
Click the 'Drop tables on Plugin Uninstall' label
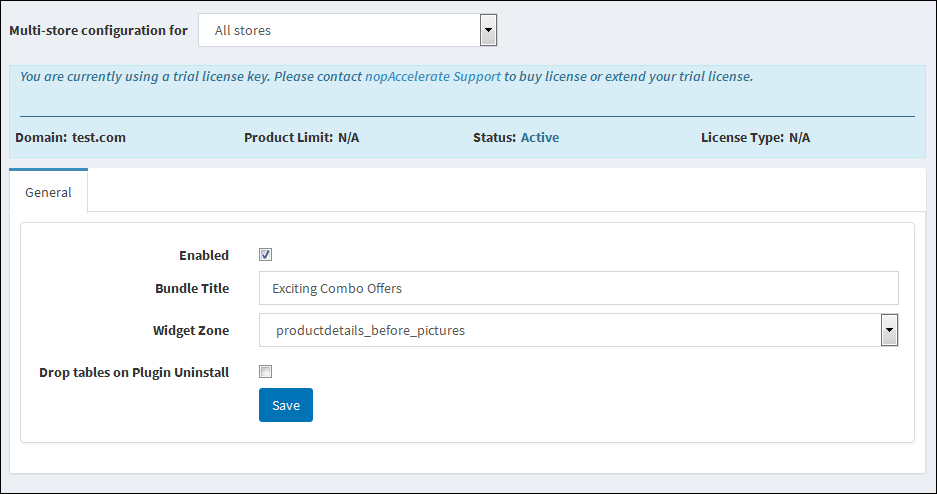point(134,372)
